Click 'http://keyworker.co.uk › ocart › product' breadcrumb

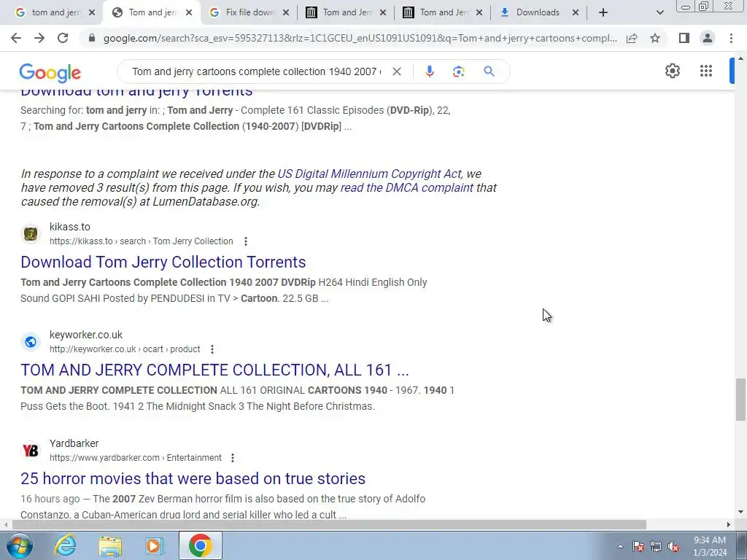(125, 349)
